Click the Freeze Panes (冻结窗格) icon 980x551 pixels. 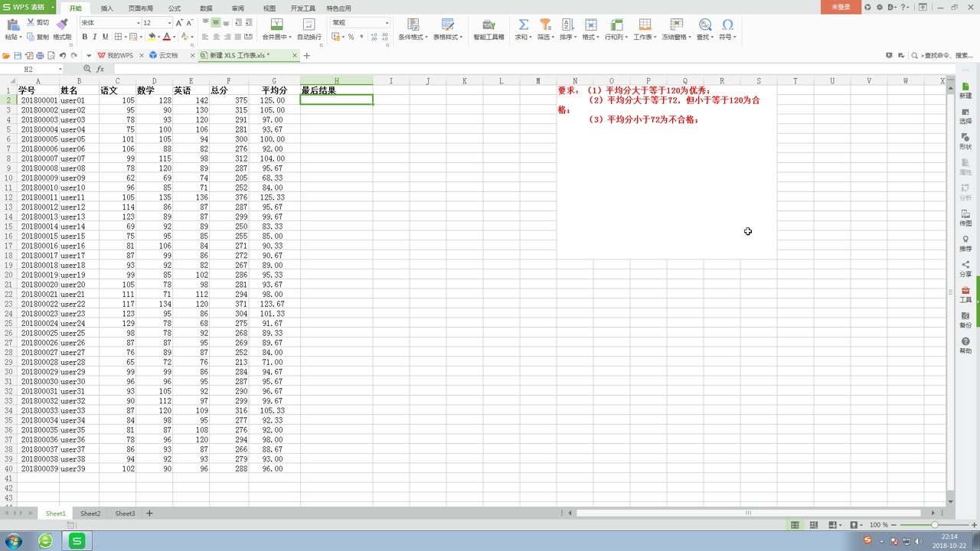677,24
